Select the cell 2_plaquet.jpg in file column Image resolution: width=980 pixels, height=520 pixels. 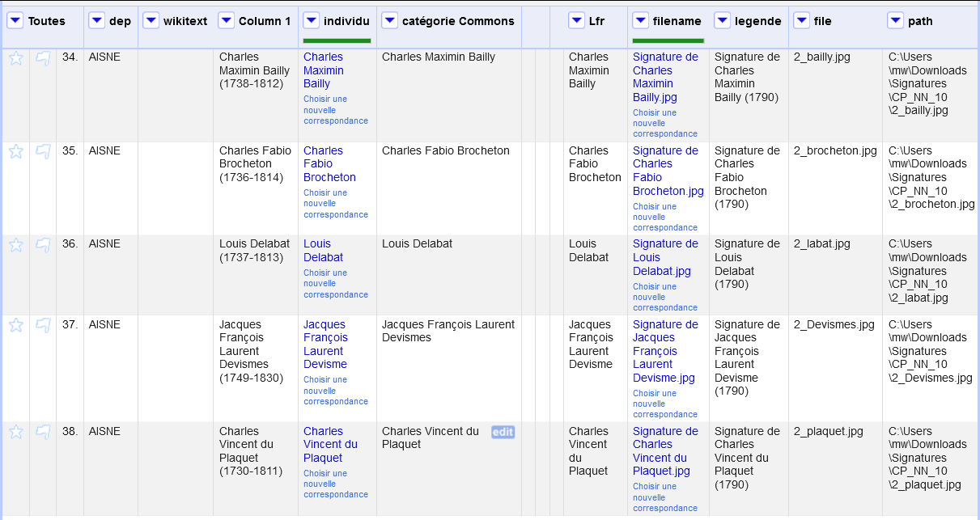[x=835, y=469]
